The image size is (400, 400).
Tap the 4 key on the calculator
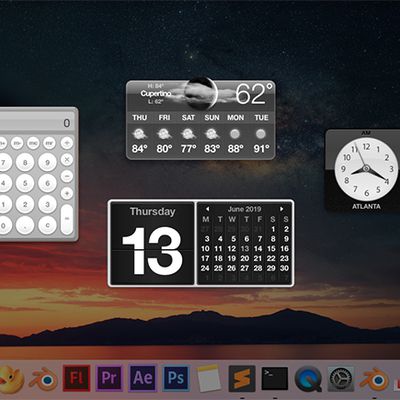point(4,183)
